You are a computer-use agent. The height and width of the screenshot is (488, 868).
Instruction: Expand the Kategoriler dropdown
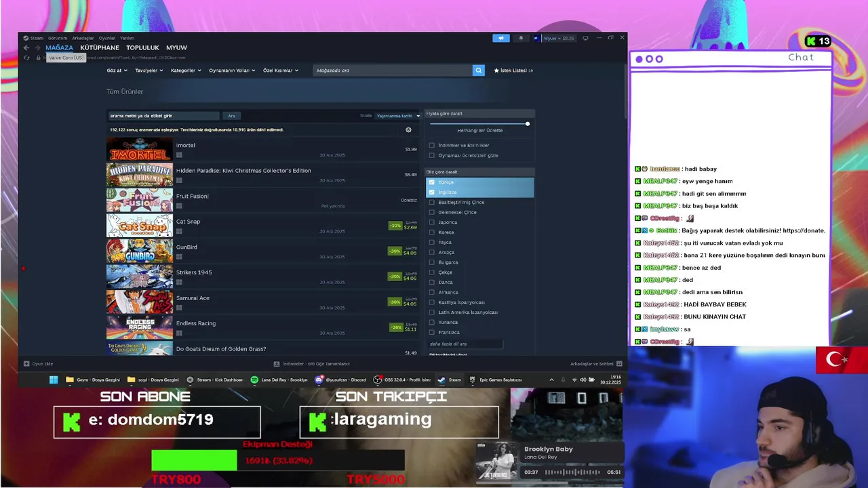(x=186, y=70)
